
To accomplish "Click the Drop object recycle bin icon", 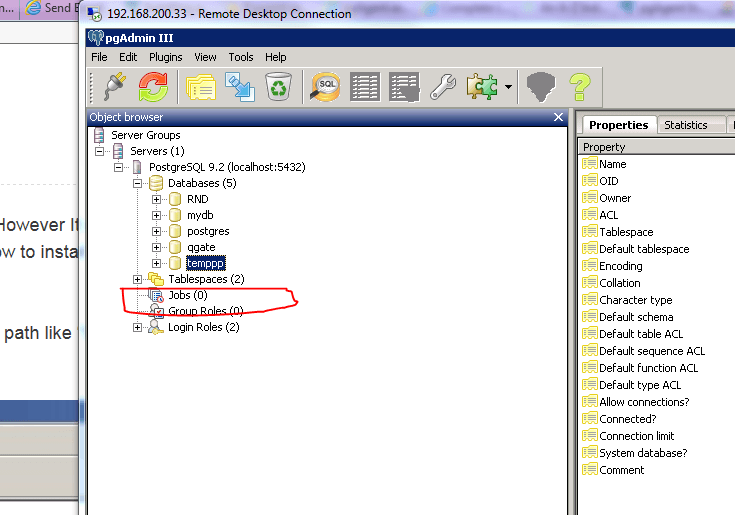I will tap(277, 87).
